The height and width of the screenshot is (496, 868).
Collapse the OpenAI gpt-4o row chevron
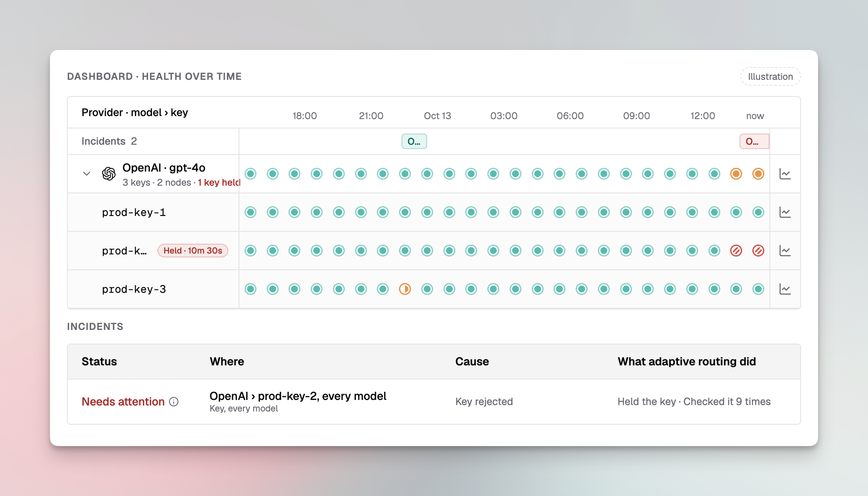[x=87, y=174]
